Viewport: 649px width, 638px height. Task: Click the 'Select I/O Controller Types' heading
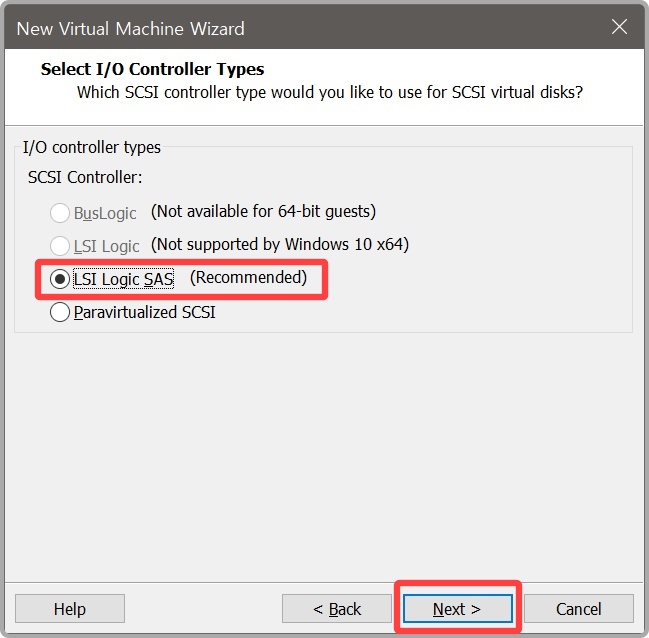[152, 69]
